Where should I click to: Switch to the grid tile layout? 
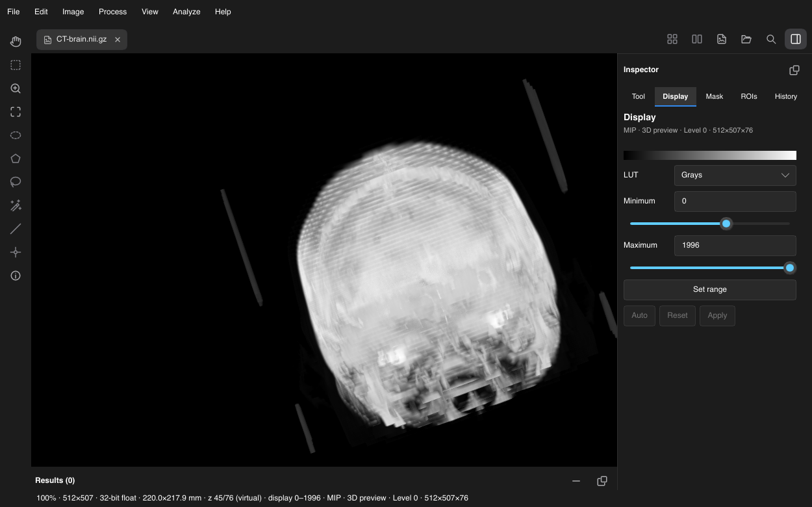click(x=672, y=39)
